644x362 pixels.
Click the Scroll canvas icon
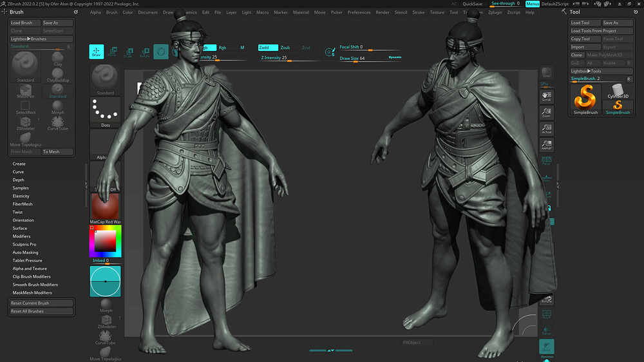pos(546,97)
